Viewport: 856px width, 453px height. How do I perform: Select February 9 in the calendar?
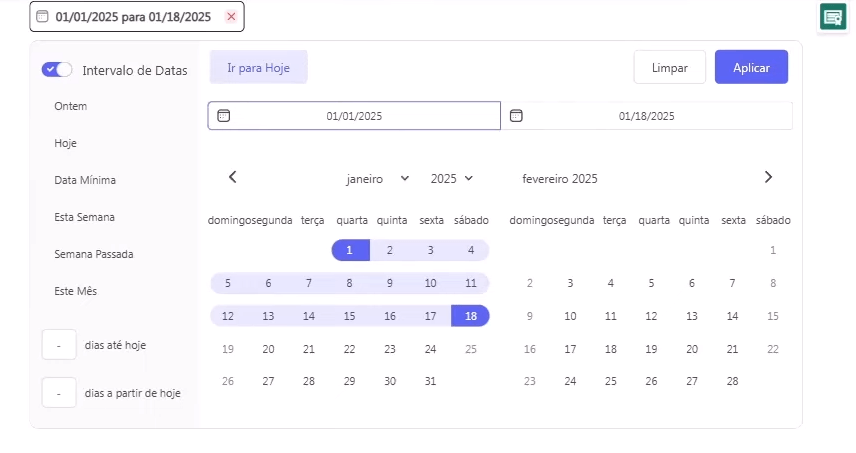[x=530, y=316]
